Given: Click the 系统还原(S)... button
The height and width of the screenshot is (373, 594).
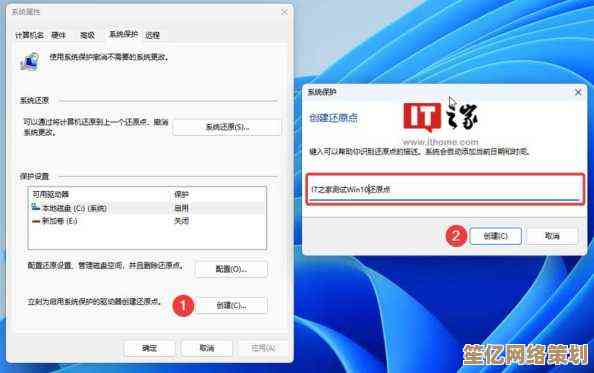Looking at the screenshot, I should (x=227, y=127).
